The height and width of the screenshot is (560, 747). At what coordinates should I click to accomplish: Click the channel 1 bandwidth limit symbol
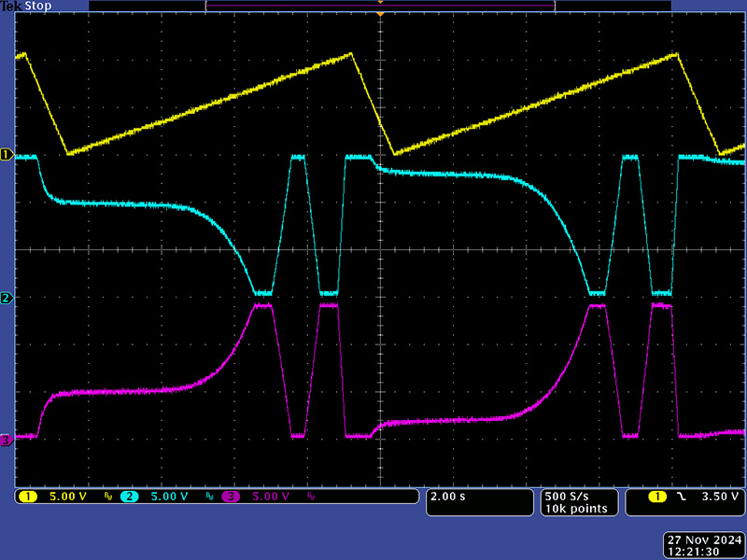point(107,497)
